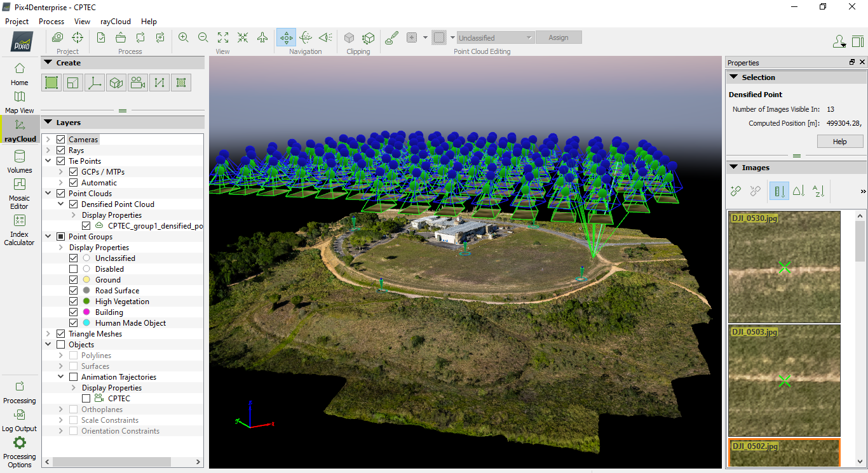Open the rayCloud menu
This screenshot has height=473, width=868.
[x=115, y=22]
